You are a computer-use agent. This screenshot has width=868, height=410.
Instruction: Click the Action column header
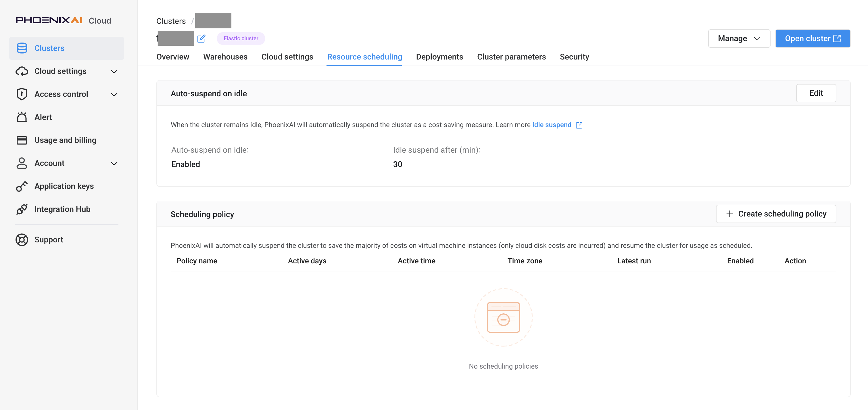(795, 260)
